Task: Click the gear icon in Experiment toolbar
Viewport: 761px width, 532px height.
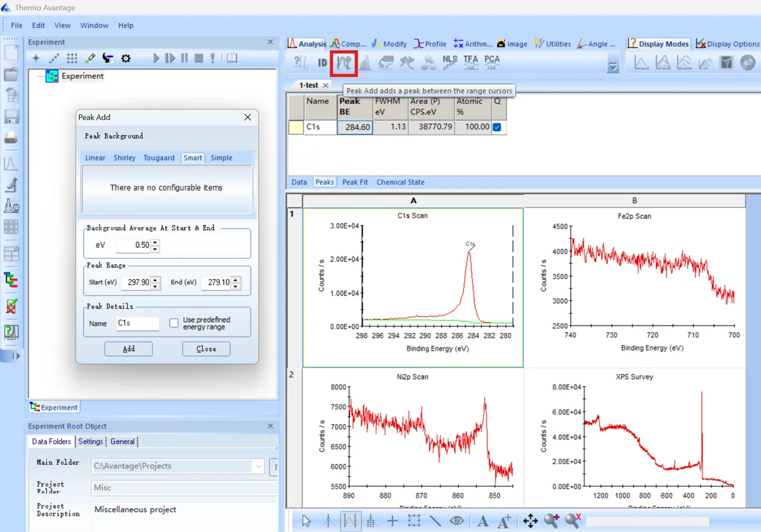Action: click(126, 58)
